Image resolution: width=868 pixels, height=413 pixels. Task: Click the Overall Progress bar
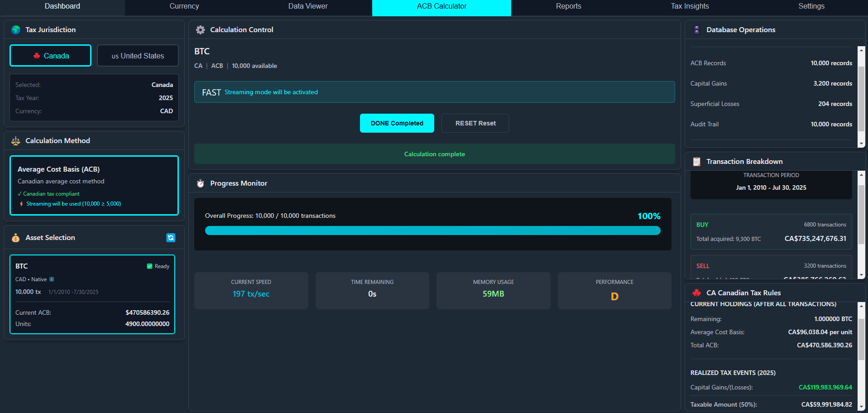[x=432, y=230]
